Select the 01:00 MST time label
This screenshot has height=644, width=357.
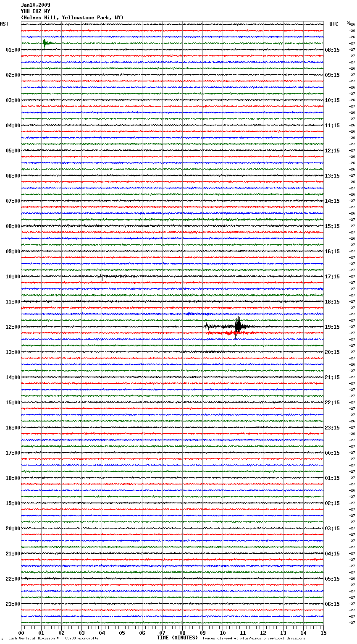tap(13, 50)
